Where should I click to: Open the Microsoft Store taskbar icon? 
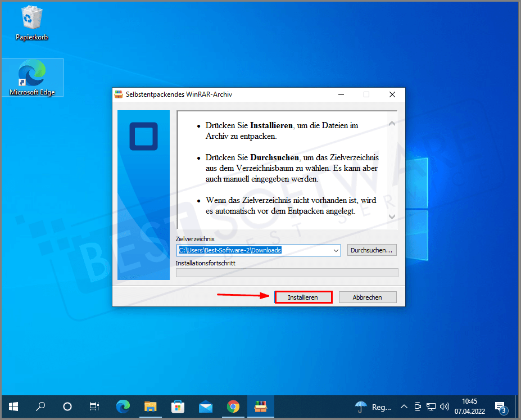point(178,407)
